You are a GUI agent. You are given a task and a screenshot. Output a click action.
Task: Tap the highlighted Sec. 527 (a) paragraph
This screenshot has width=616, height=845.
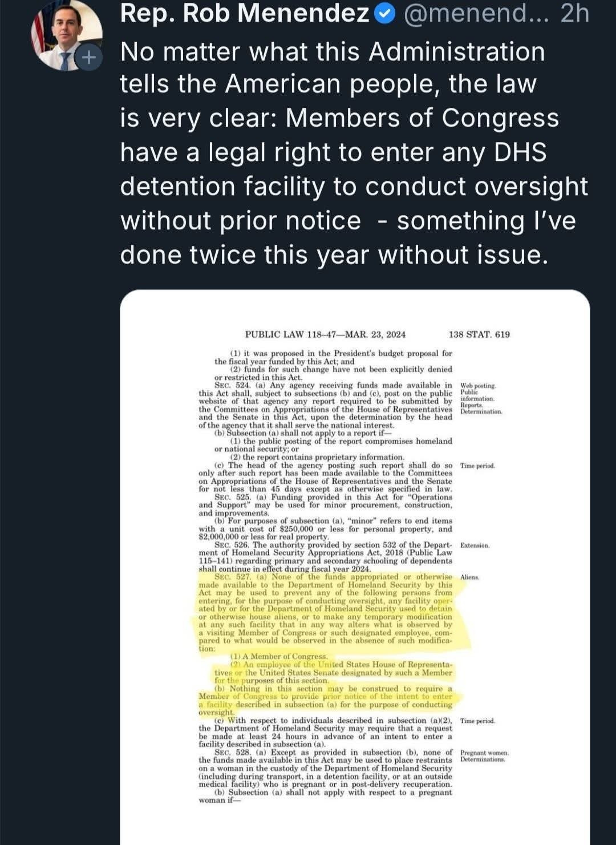[326, 613]
